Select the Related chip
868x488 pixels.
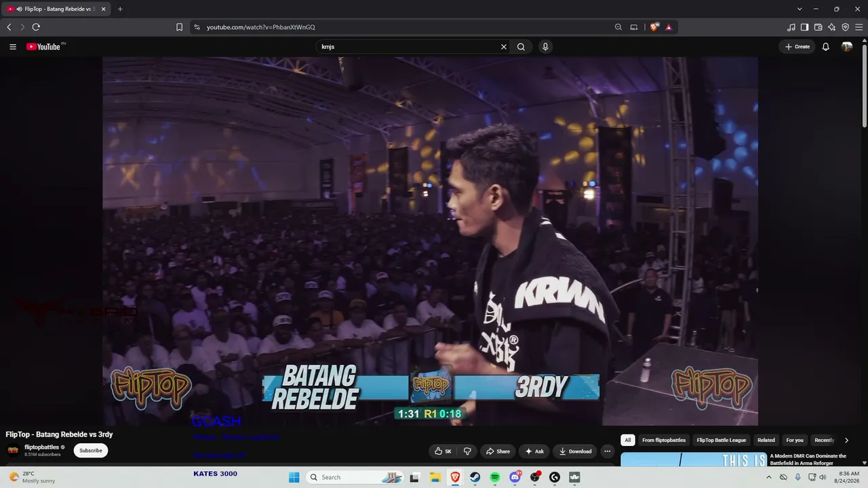click(x=766, y=440)
